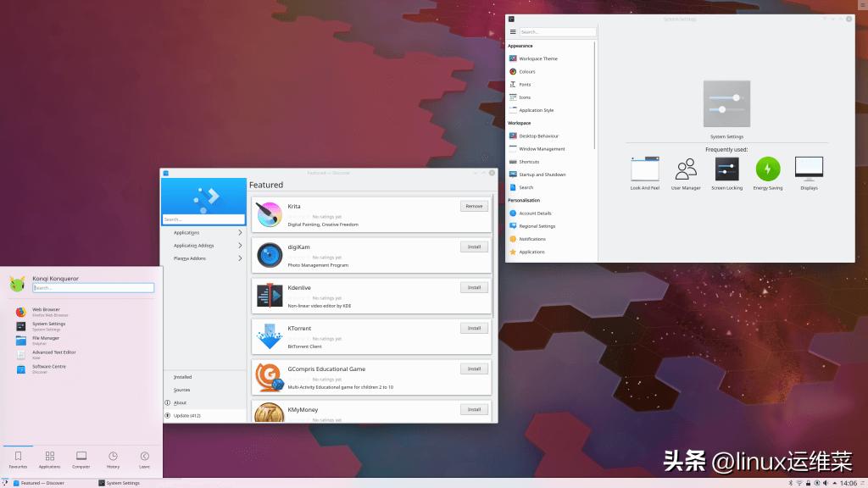868x488 pixels.
Task: Click the KMyMoney app icon in Discover
Action: pos(269,413)
